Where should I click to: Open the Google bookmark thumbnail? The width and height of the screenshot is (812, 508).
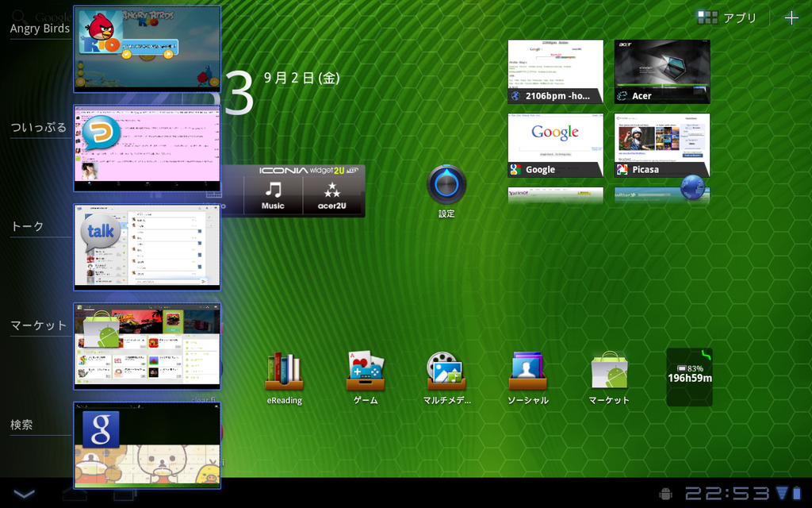(x=556, y=145)
